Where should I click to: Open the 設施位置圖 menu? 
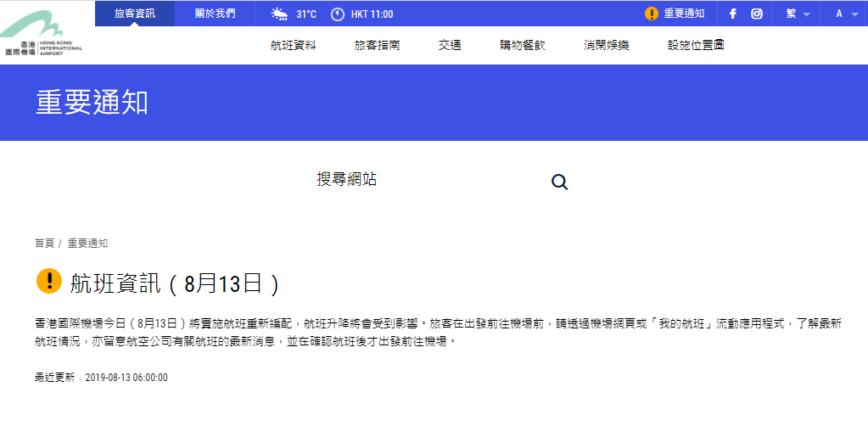[696, 46]
